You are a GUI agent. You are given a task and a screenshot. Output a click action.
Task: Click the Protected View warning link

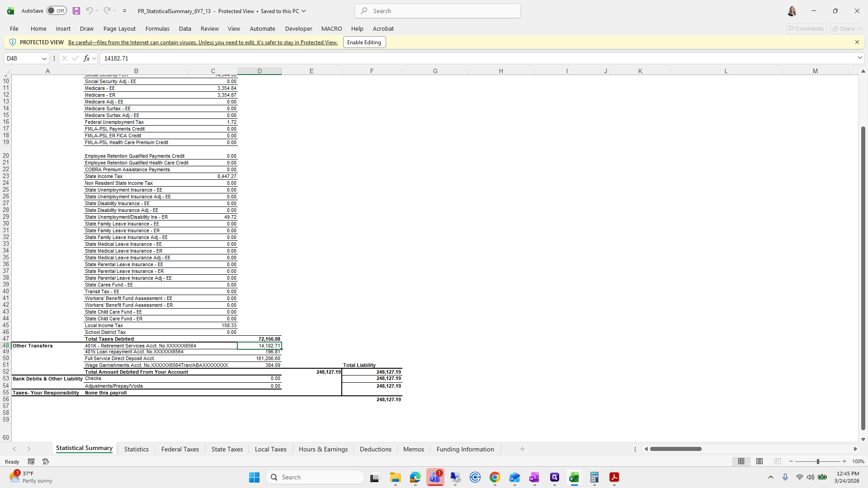pos(203,42)
